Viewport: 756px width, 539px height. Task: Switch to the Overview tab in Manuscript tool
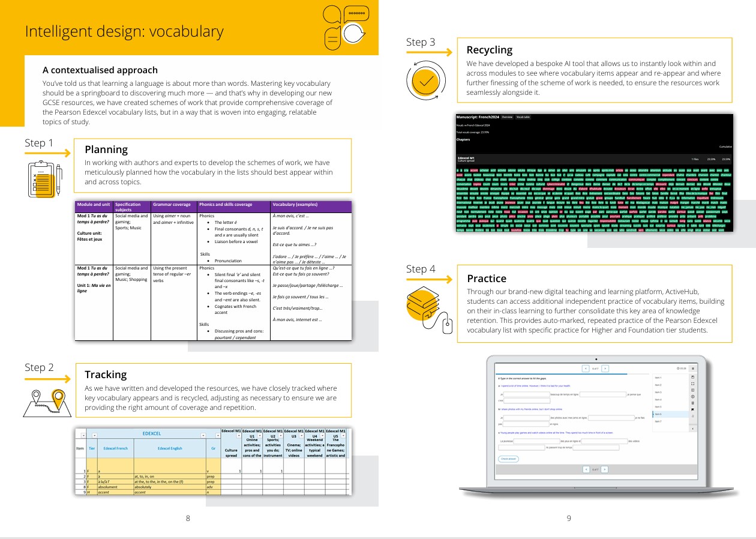(x=507, y=117)
